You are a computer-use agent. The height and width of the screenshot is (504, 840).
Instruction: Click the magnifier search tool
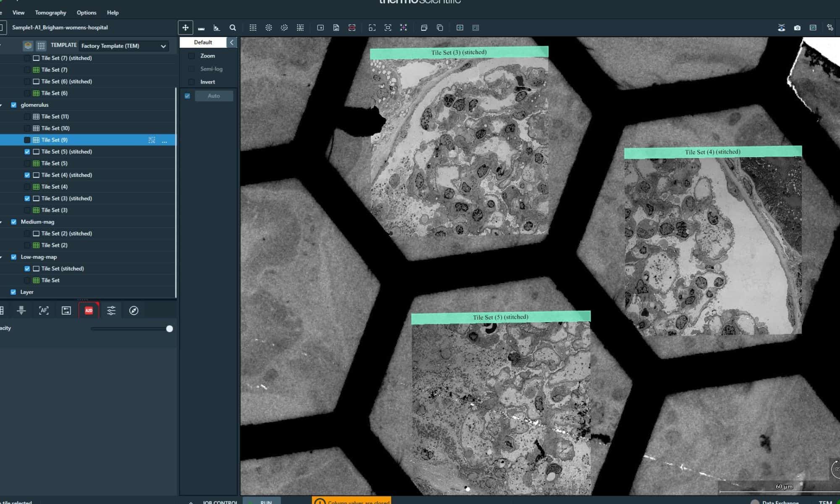pos(233,28)
